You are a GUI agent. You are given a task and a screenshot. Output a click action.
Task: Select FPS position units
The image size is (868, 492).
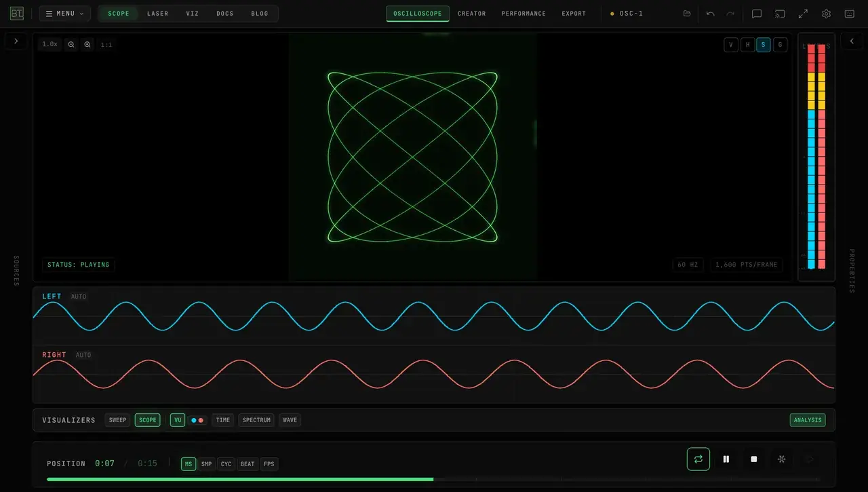pyautogui.click(x=269, y=464)
